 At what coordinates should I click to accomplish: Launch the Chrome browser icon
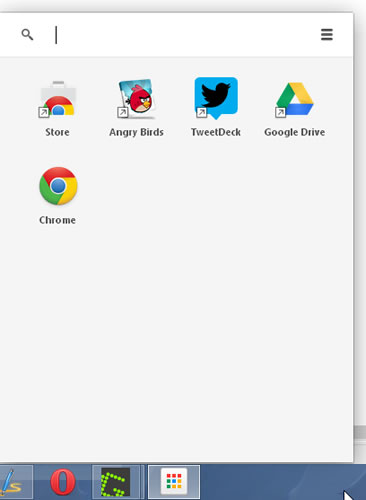pyautogui.click(x=58, y=186)
